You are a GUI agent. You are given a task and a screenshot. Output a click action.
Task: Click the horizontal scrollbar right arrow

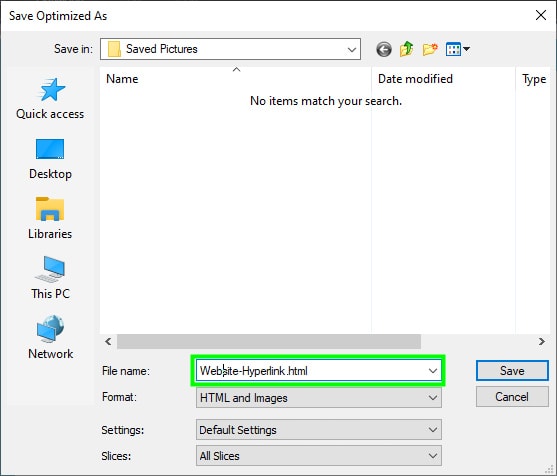pos(541,341)
